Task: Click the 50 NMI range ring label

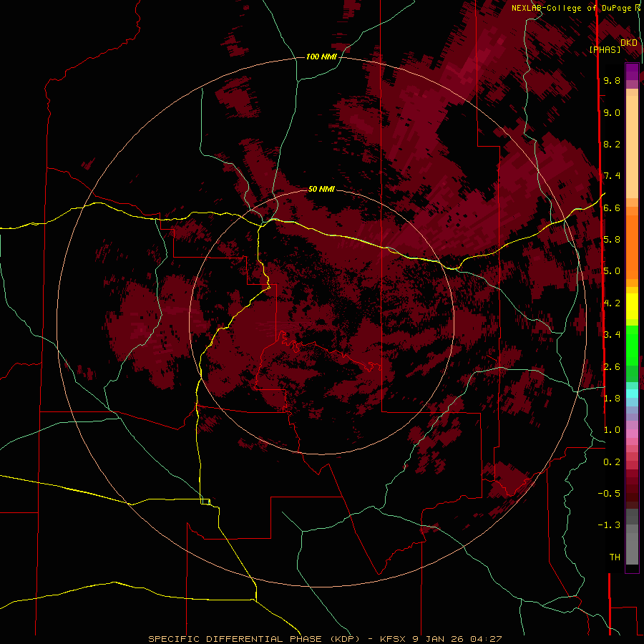Action: click(x=321, y=189)
